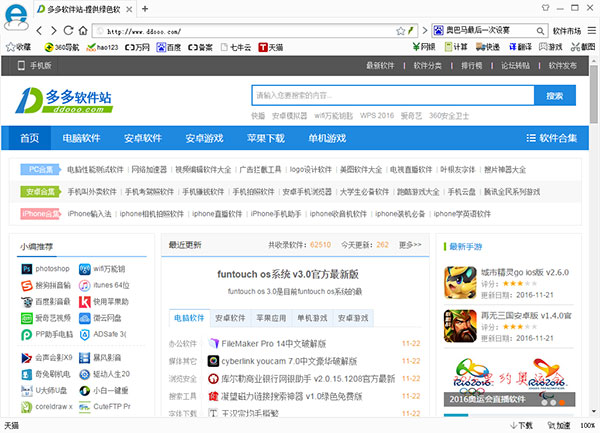This screenshot has width=600, height=433.
Task: Switch to 单机游戏 tab in 最近更新
Action: (x=312, y=318)
